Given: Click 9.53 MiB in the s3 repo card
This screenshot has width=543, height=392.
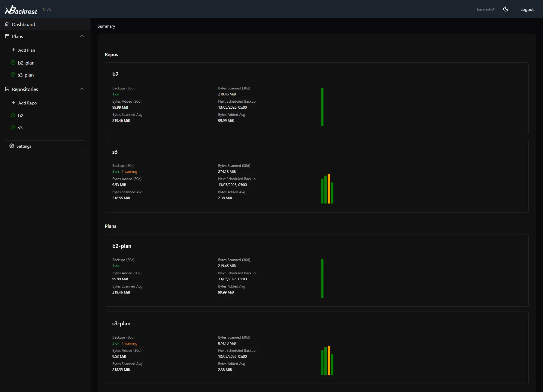Looking at the screenshot, I should [x=119, y=185].
